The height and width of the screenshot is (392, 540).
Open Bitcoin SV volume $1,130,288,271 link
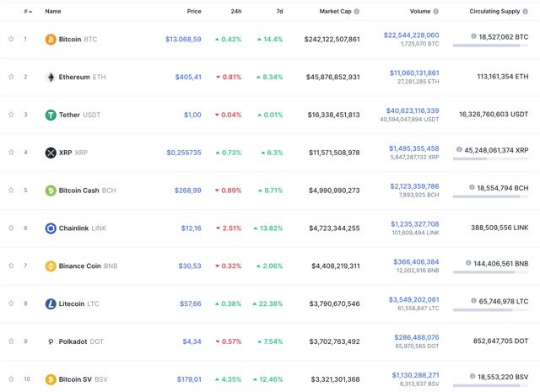(x=416, y=375)
